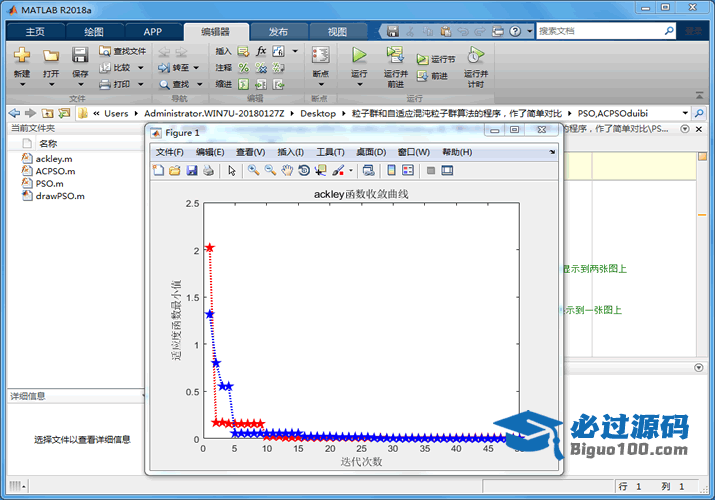This screenshot has height=500, width=715.
Task: Save the file using the 保存 disk icon
Action: click(80, 55)
